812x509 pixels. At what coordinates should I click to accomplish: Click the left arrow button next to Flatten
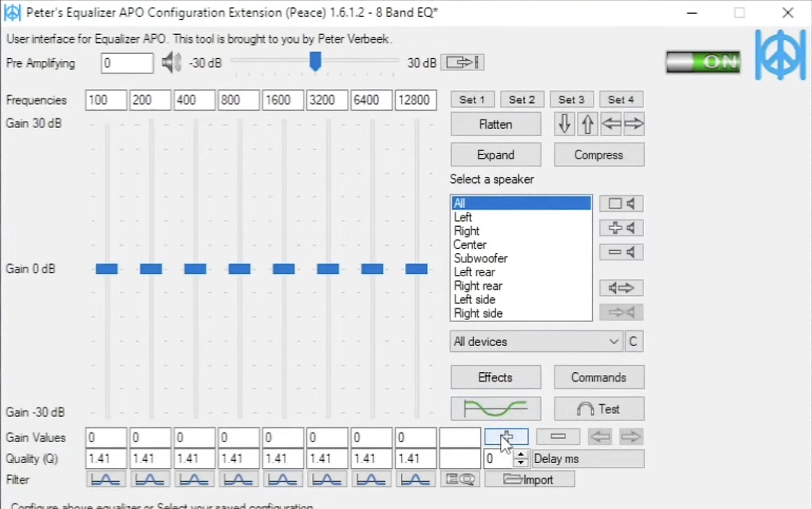[x=611, y=124]
